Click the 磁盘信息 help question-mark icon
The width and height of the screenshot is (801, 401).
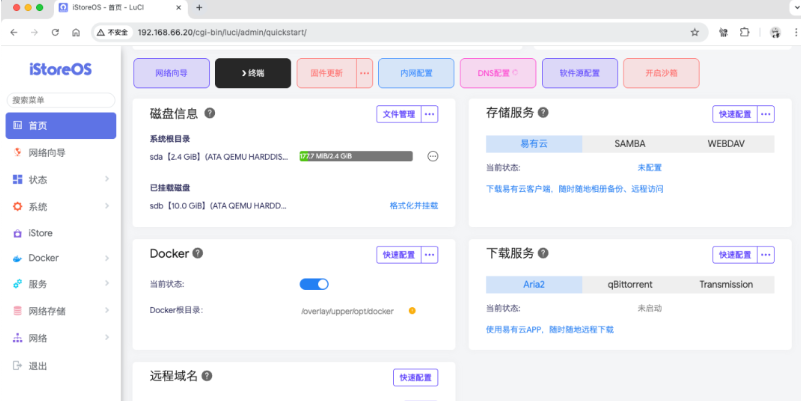(x=210, y=114)
